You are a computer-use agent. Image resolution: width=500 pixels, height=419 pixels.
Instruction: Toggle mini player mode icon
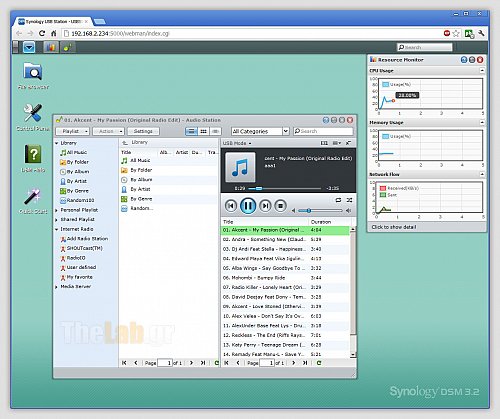tap(348, 143)
